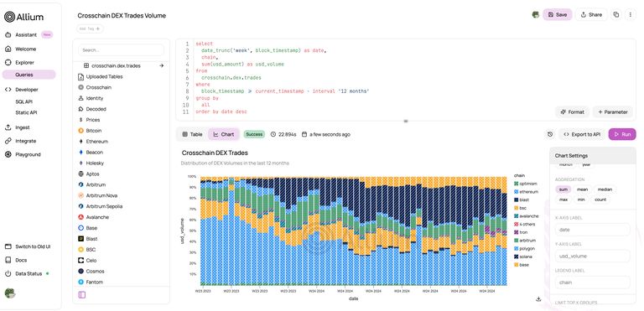The height and width of the screenshot is (311, 644).
Task: Select the median aggregation option
Action: pos(605,189)
